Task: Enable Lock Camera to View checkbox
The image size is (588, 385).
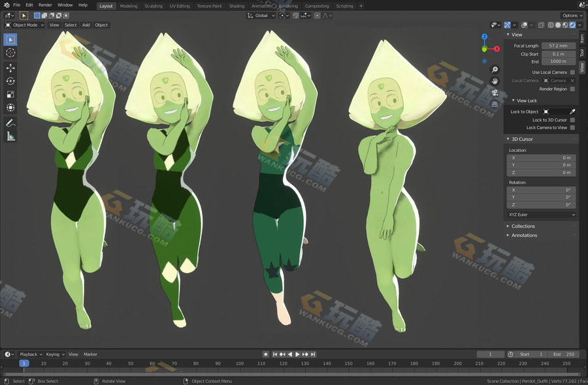Action: coord(572,128)
